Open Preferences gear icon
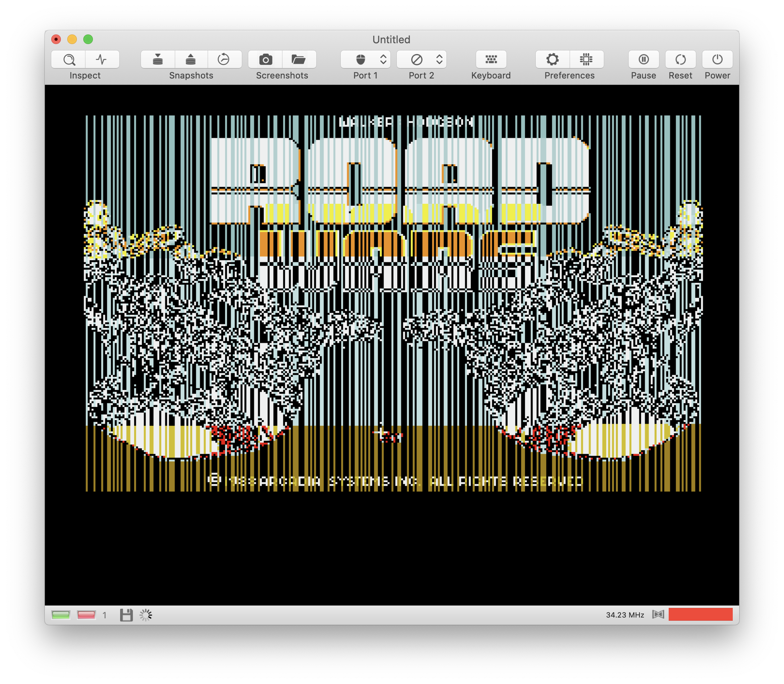This screenshot has width=784, height=684. point(553,60)
